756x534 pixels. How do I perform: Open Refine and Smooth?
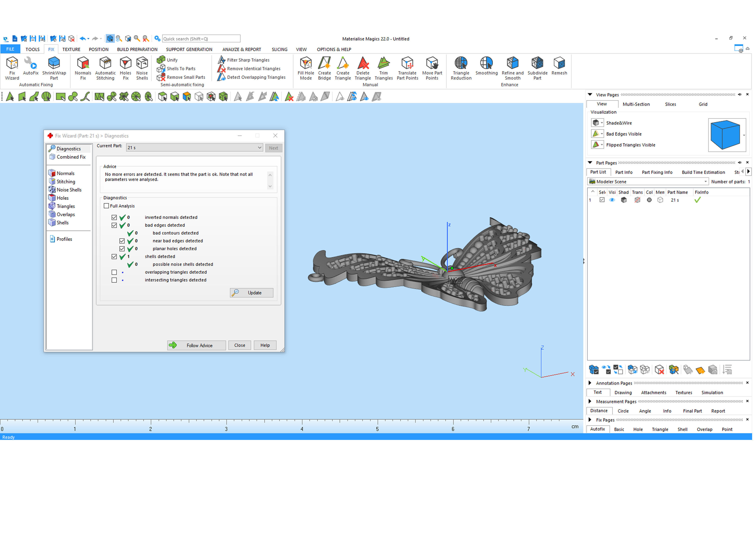[513, 68]
